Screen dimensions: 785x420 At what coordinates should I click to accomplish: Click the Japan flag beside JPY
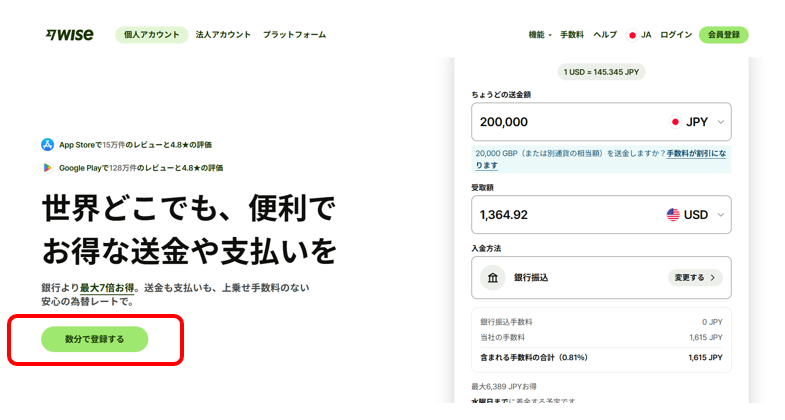(x=675, y=122)
